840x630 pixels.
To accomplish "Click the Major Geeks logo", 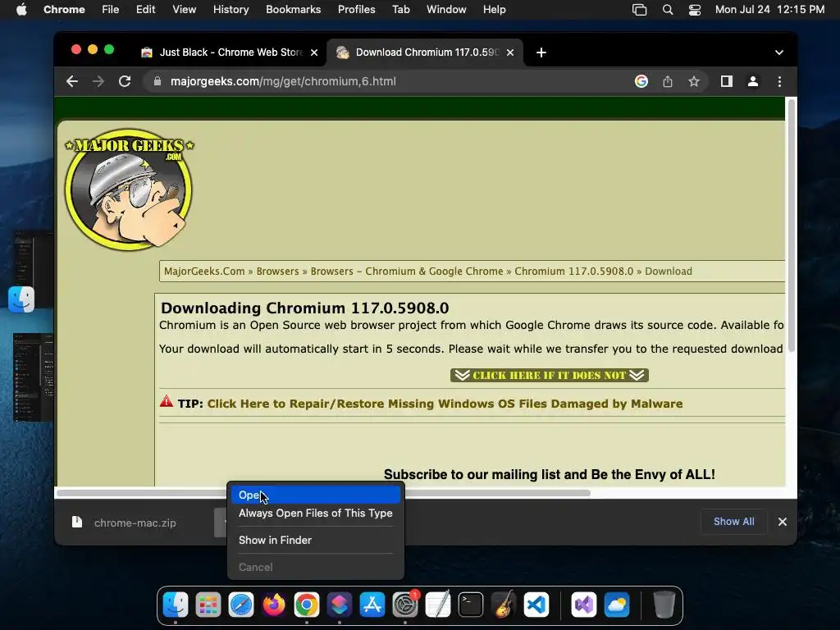I will pos(129,189).
